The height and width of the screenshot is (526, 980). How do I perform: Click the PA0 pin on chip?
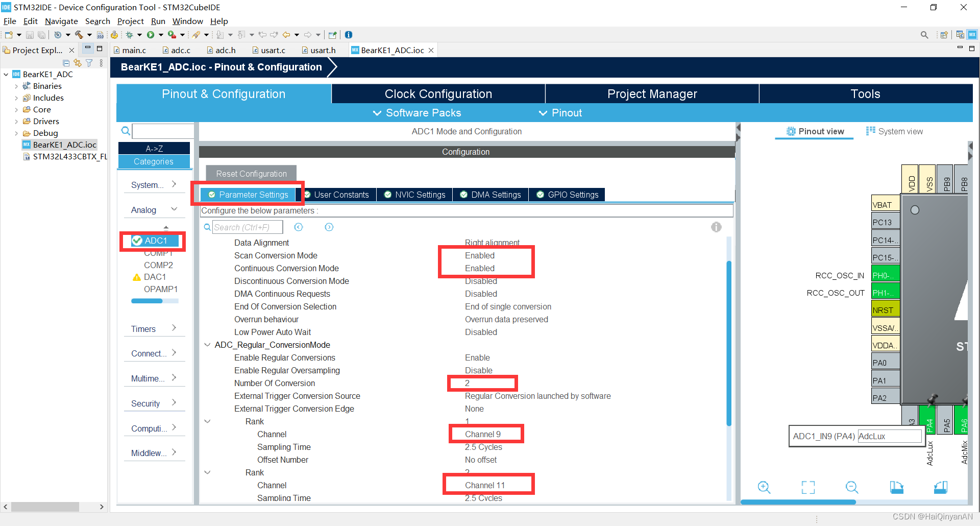point(885,363)
